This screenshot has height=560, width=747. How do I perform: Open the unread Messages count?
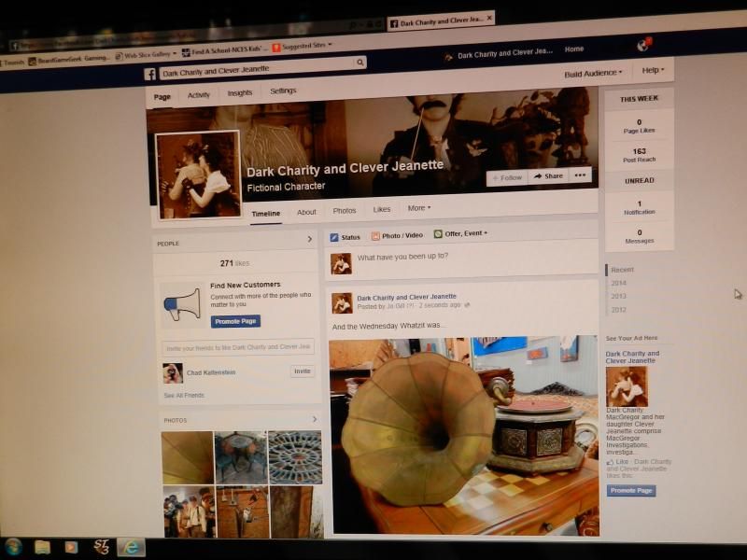click(640, 236)
